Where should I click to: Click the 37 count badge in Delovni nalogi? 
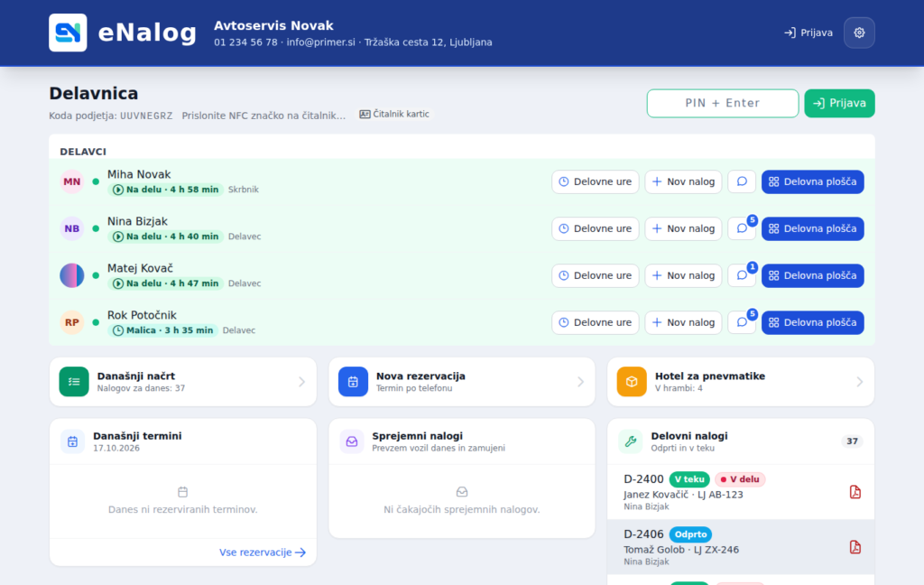point(852,441)
